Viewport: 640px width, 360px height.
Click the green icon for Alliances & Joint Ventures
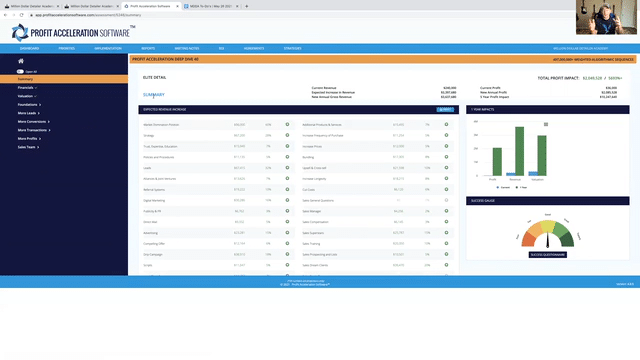(x=287, y=178)
